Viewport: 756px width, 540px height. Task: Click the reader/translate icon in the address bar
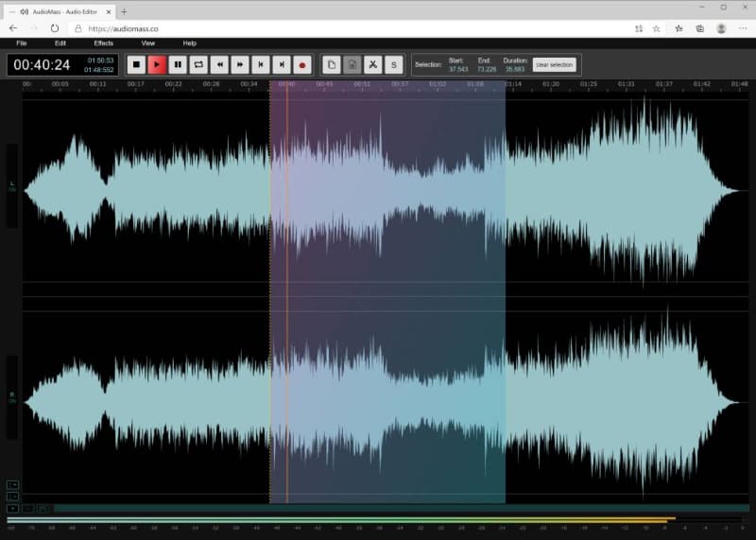[x=639, y=28]
